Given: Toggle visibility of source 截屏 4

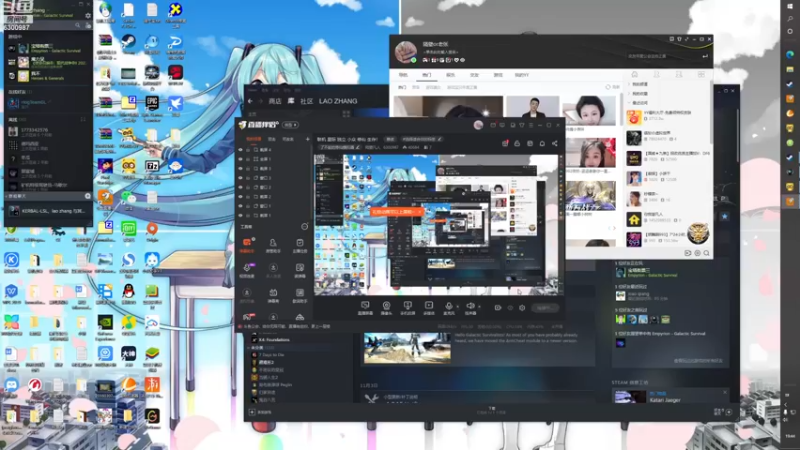Looking at the screenshot, I should click(240, 150).
